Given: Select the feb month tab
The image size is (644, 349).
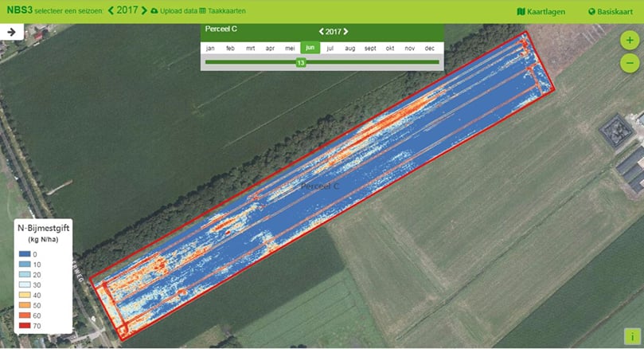Looking at the screenshot, I should (x=230, y=48).
